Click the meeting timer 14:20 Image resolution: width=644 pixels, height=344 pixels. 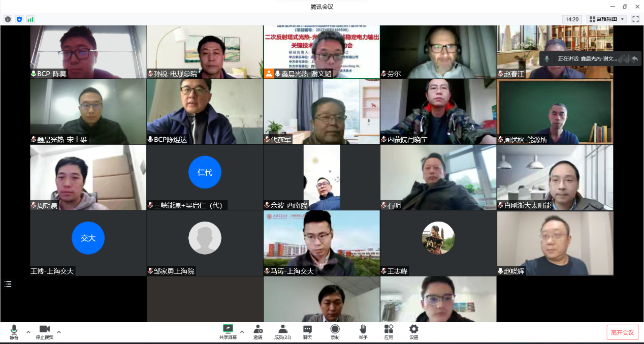pos(572,19)
